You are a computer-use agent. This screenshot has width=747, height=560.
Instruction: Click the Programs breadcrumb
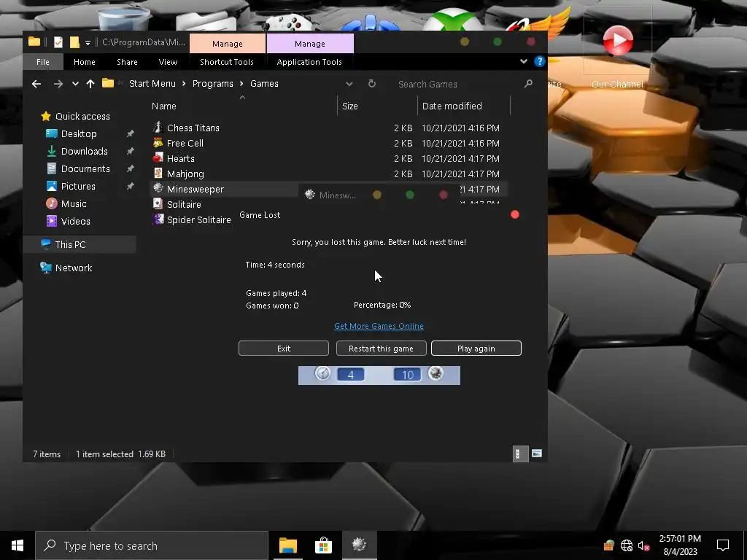click(x=212, y=84)
